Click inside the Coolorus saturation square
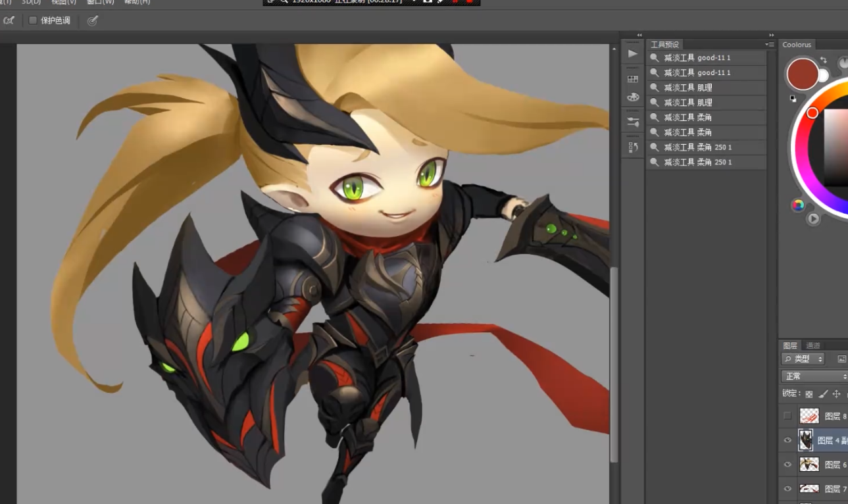This screenshot has width=848, height=504. [836, 148]
